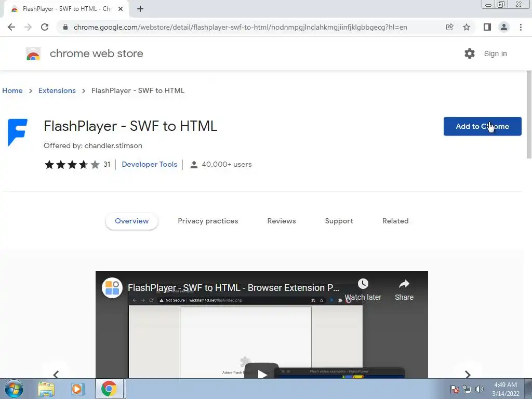
Task: Click the Action Center flag icon
Action: (455, 389)
